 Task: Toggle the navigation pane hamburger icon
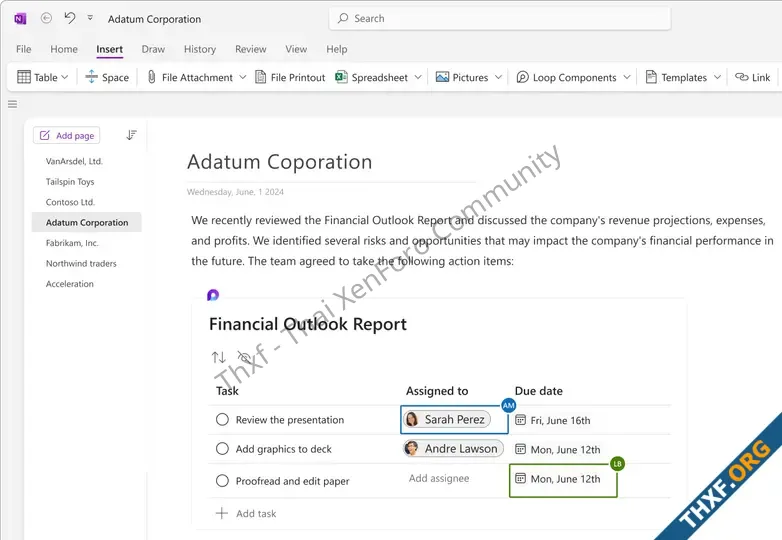click(x=12, y=104)
